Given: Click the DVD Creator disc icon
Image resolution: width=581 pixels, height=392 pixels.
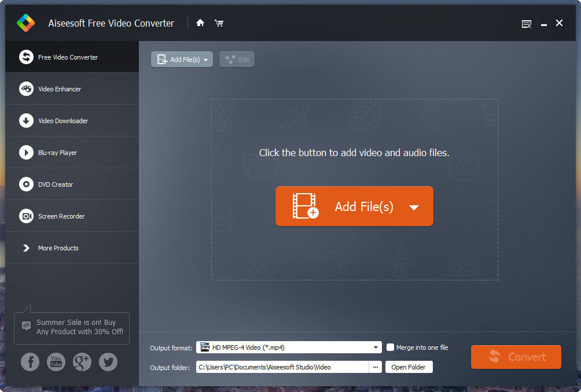Looking at the screenshot, I should (x=26, y=184).
